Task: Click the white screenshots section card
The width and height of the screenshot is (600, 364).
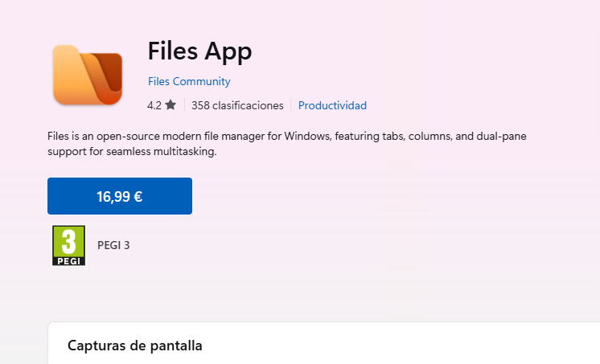Action: point(323,343)
